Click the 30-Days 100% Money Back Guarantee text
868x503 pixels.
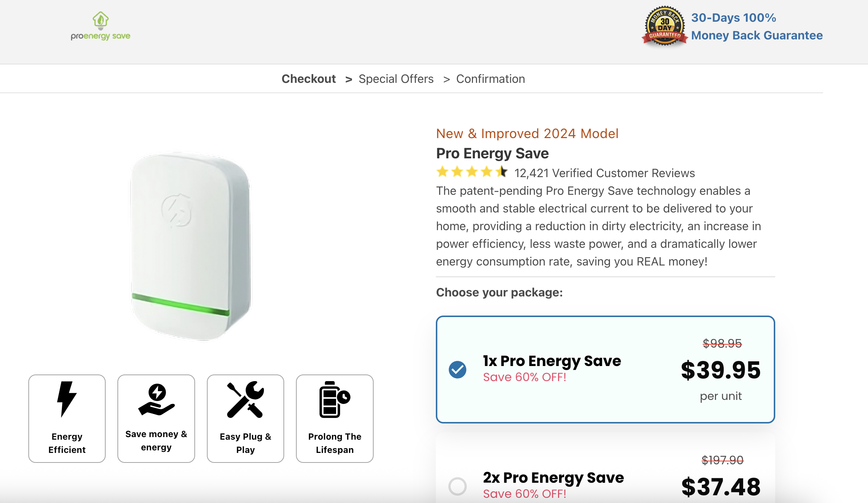(x=756, y=27)
